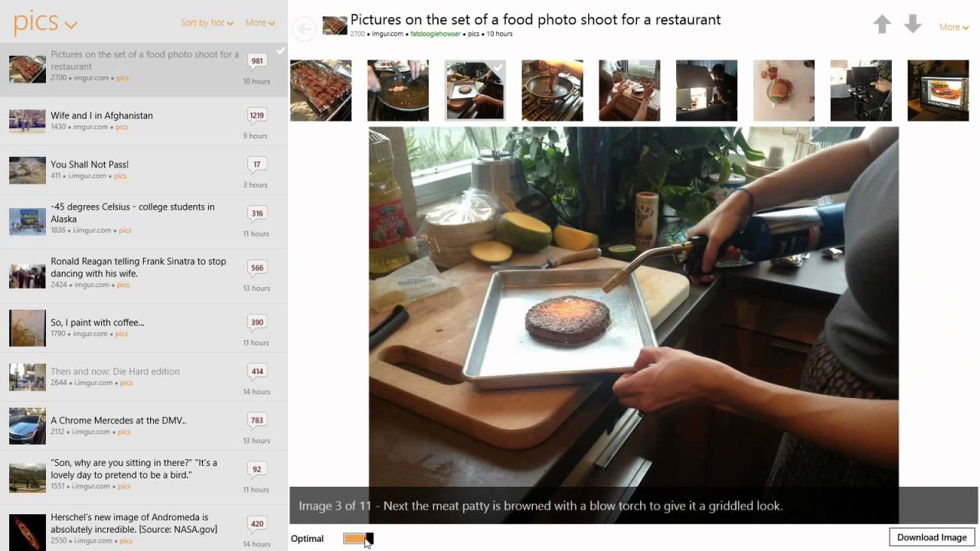Open the fatdoogiehowser user link

(436, 34)
